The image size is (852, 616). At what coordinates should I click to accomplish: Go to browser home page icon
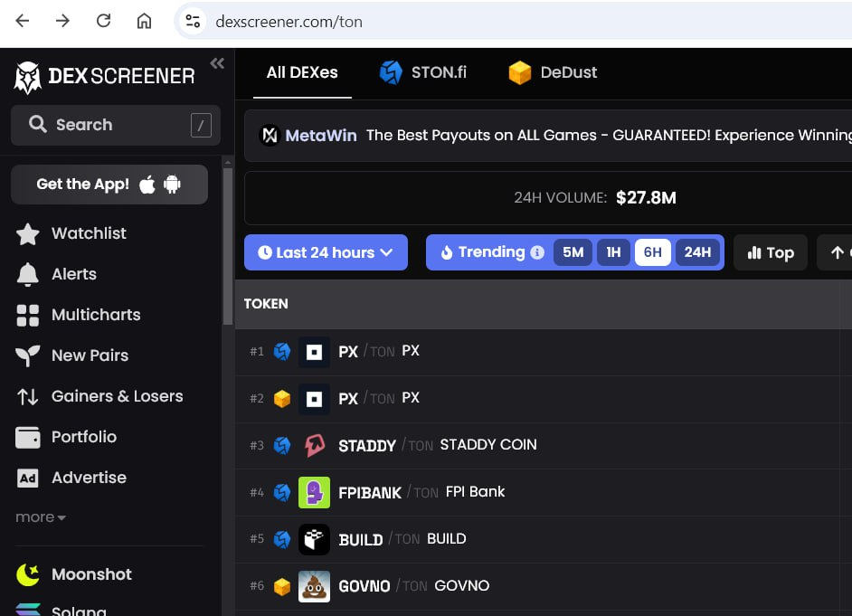click(144, 21)
